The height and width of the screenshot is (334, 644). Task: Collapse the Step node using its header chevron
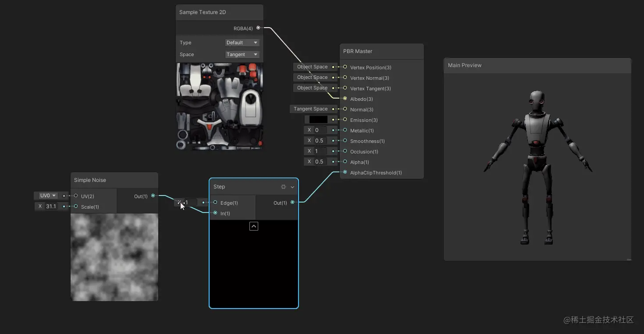coord(292,187)
